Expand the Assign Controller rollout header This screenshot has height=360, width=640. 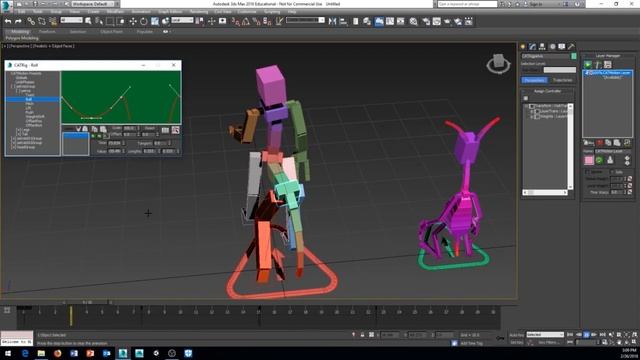(x=548, y=91)
